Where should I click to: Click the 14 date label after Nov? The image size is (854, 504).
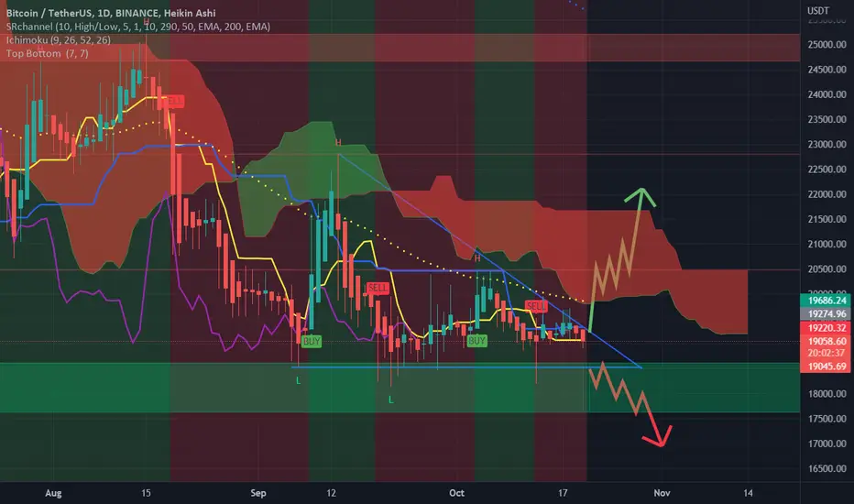point(749,493)
